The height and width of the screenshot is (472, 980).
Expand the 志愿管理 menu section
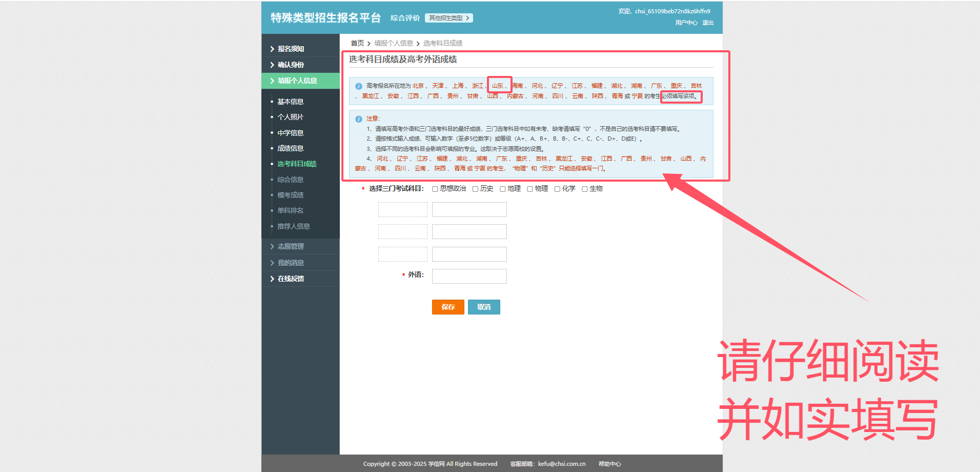(x=291, y=247)
